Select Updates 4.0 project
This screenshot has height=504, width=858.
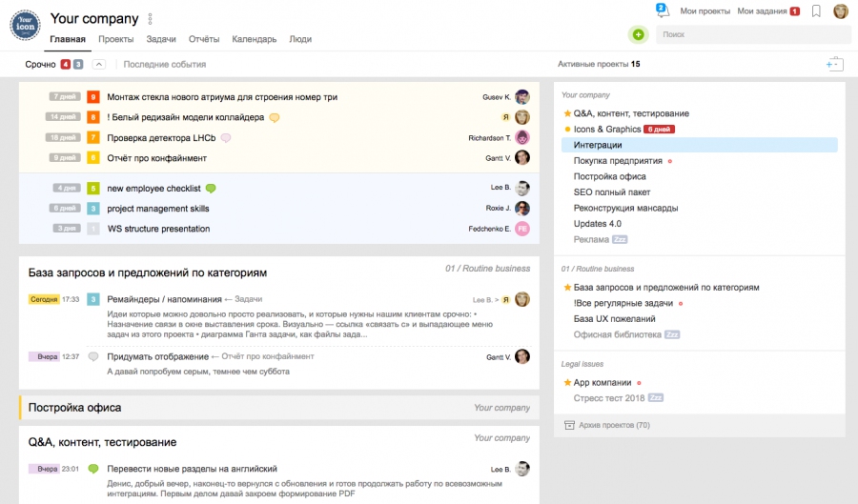click(598, 224)
